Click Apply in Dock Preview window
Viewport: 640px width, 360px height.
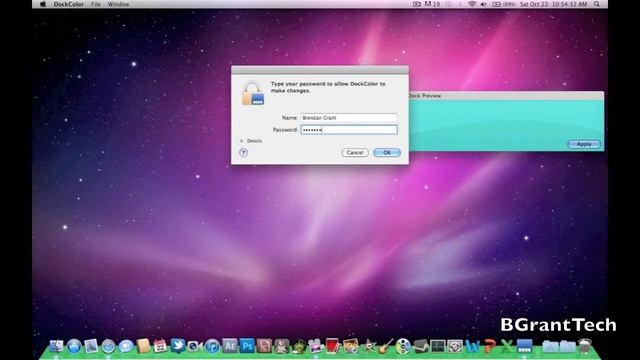click(x=584, y=144)
